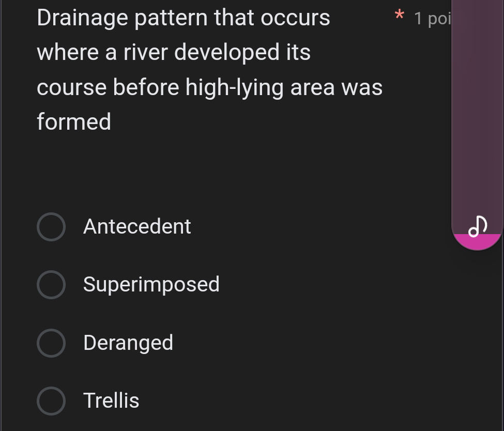The width and height of the screenshot is (504, 431).
Task: Click the question title about drainage patterns
Action: (x=207, y=70)
